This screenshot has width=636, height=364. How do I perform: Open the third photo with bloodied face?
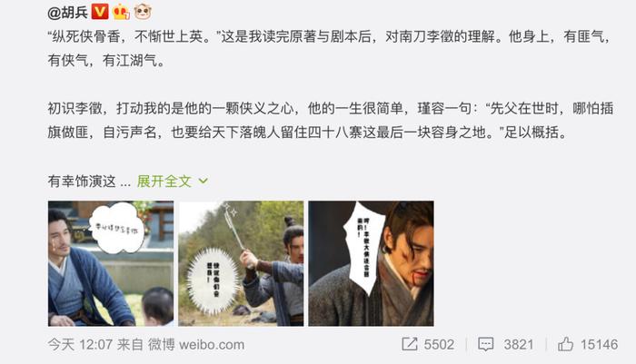371,263
